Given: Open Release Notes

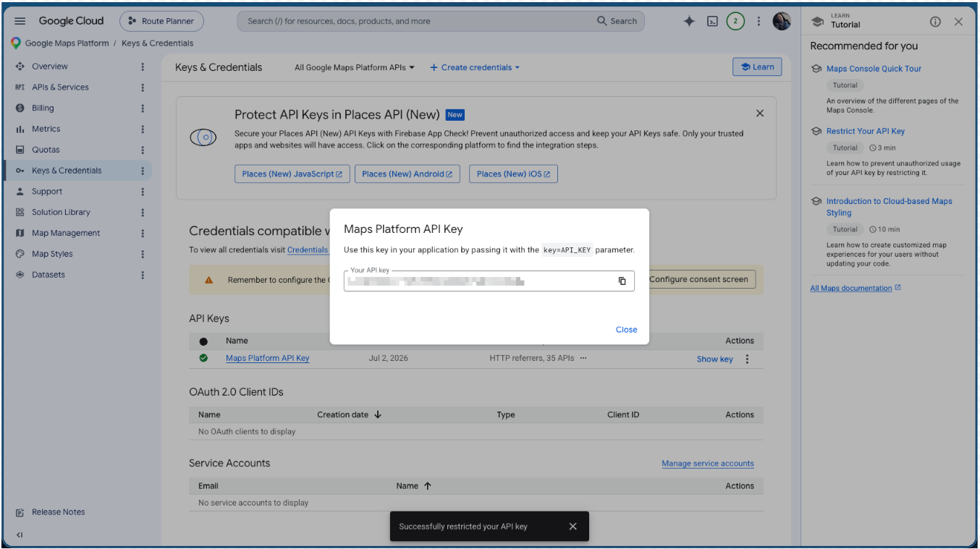Looking at the screenshot, I should [x=58, y=512].
